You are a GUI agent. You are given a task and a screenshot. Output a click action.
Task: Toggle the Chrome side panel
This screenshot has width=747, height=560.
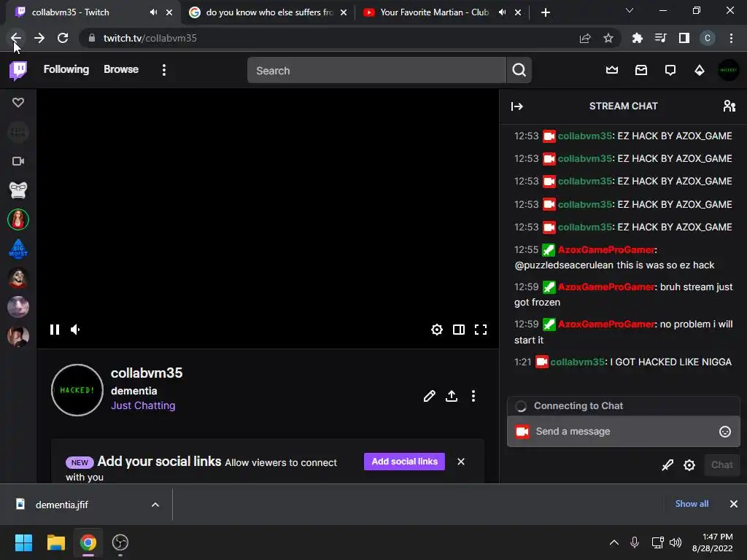(684, 38)
